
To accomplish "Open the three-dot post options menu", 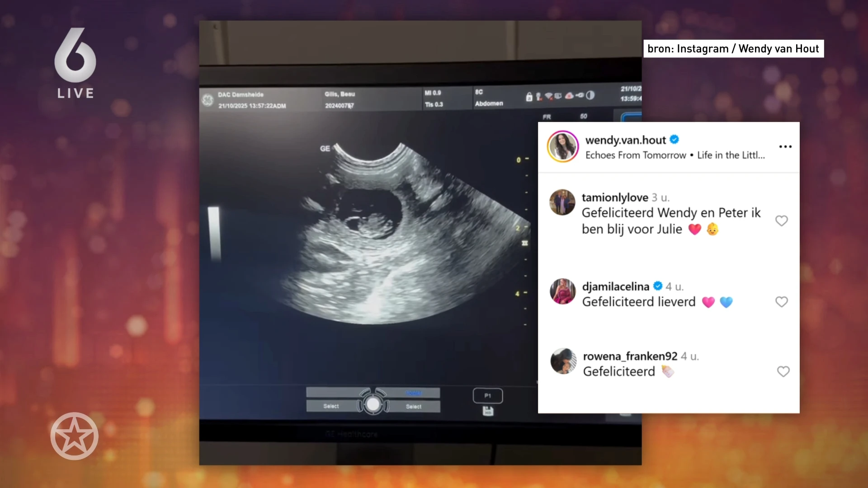I will [785, 146].
